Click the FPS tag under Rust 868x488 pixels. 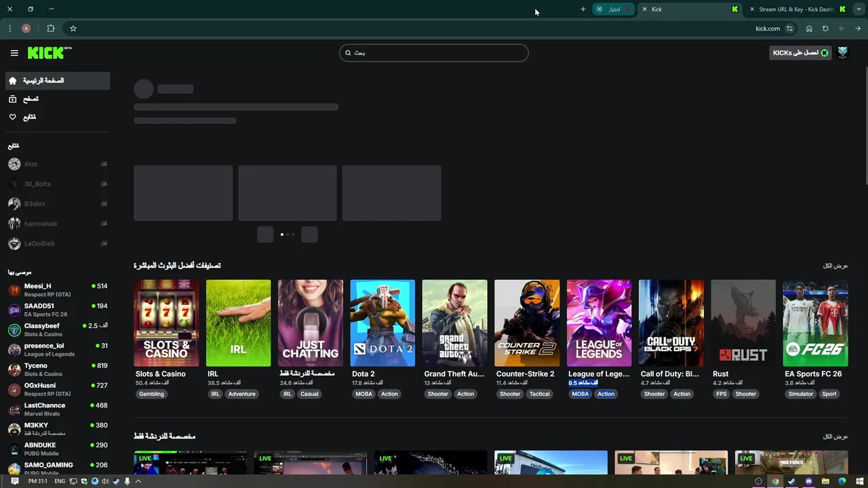(721, 394)
